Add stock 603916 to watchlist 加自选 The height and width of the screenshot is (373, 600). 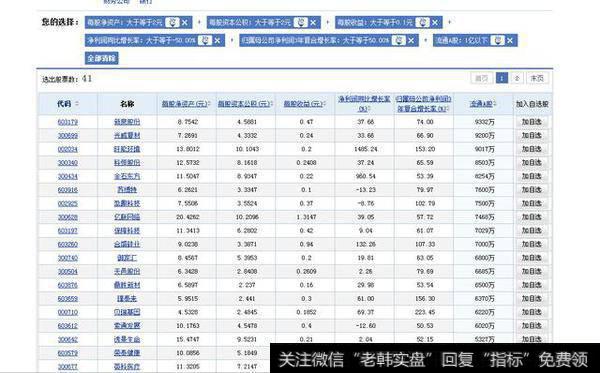532,190
